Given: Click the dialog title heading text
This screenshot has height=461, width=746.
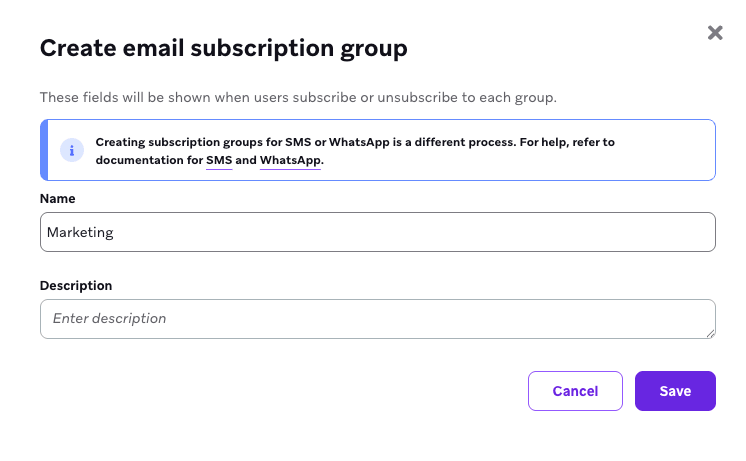Looking at the screenshot, I should tap(224, 49).
